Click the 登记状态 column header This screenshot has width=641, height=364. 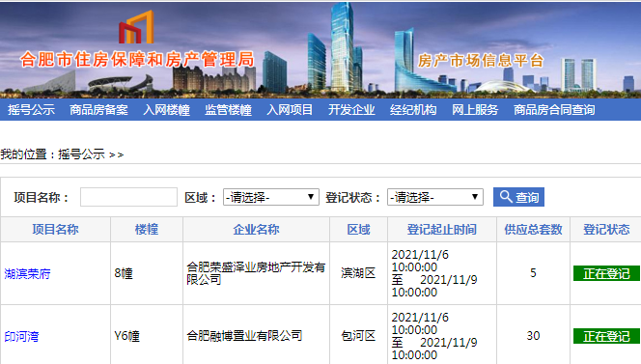pos(606,230)
